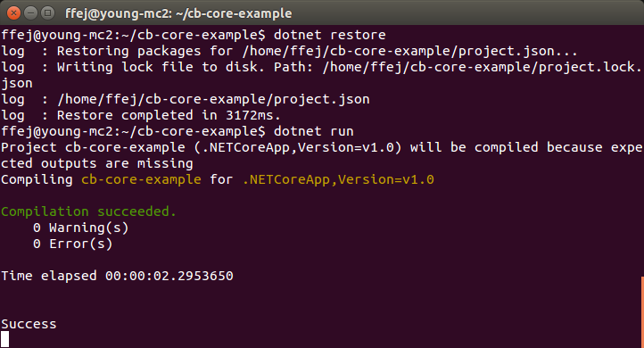
Task: Click the 'Restoring packages for' log line
Action: (x=289, y=51)
